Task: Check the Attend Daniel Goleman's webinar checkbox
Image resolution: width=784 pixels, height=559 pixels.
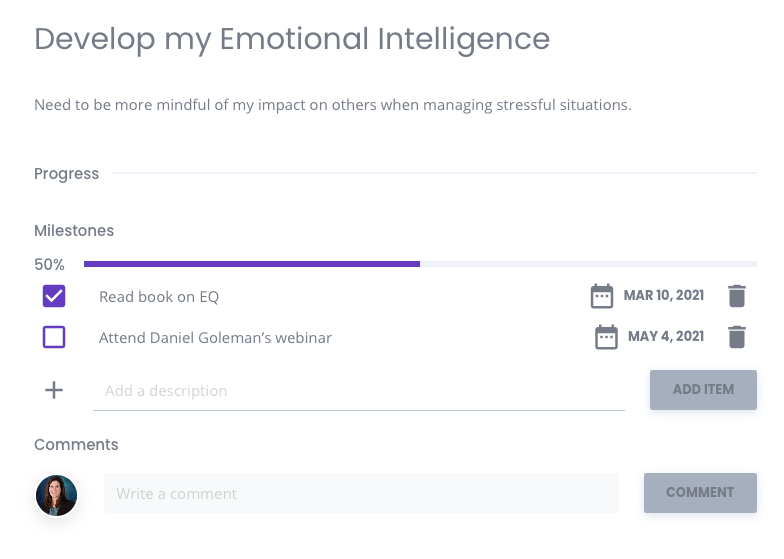Action: point(54,337)
